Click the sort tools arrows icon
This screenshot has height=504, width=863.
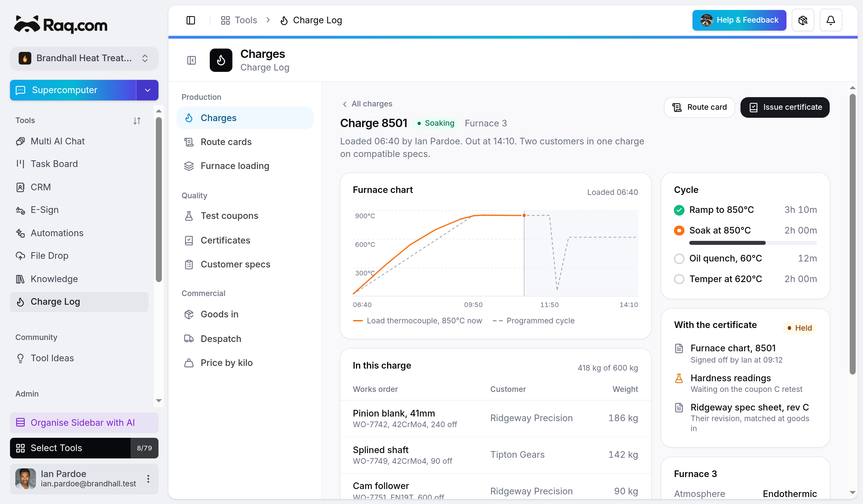tap(137, 121)
